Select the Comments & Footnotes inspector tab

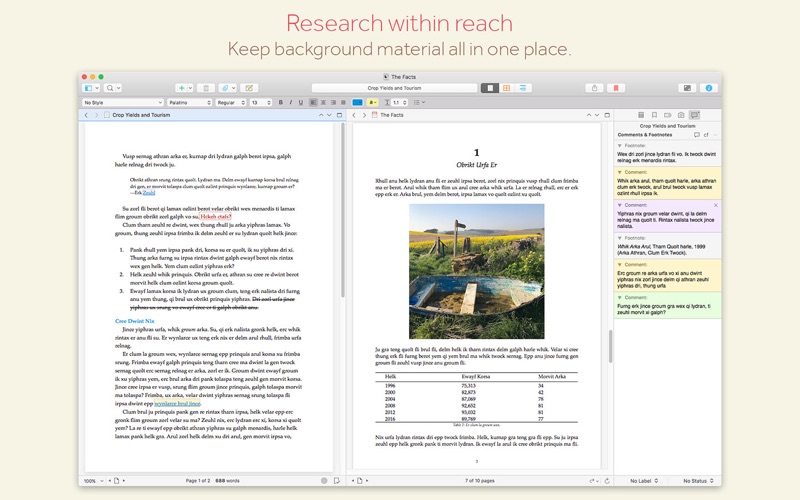695,115
